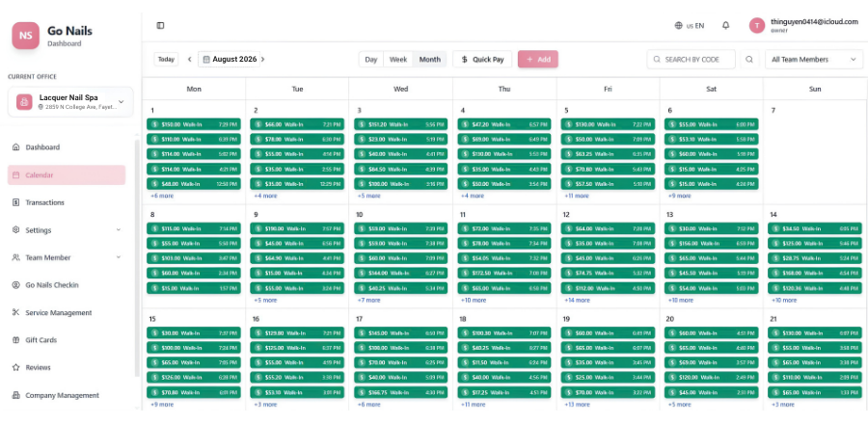Click the Service Management scissors icon
This screenshot has width=868, height=424.
tap(15, 312)
